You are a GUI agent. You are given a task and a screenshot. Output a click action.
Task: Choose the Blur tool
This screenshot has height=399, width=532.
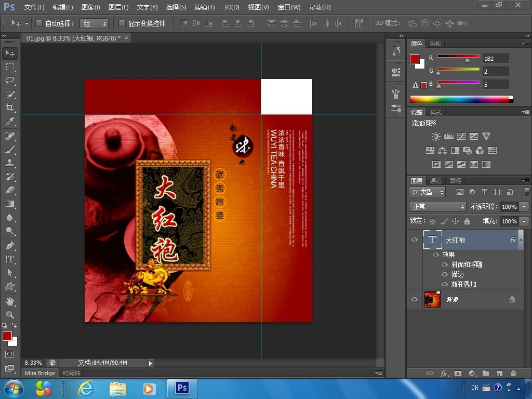(x=10, y=218)
